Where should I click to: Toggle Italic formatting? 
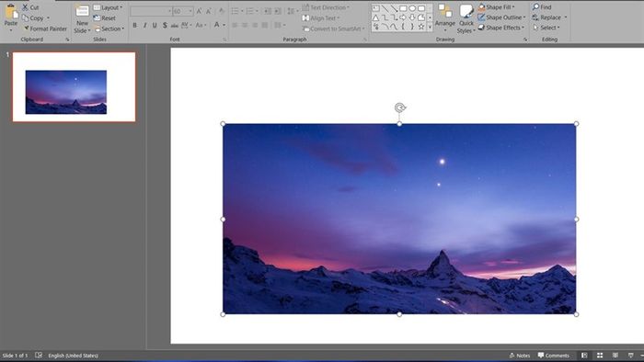point(144,26)
